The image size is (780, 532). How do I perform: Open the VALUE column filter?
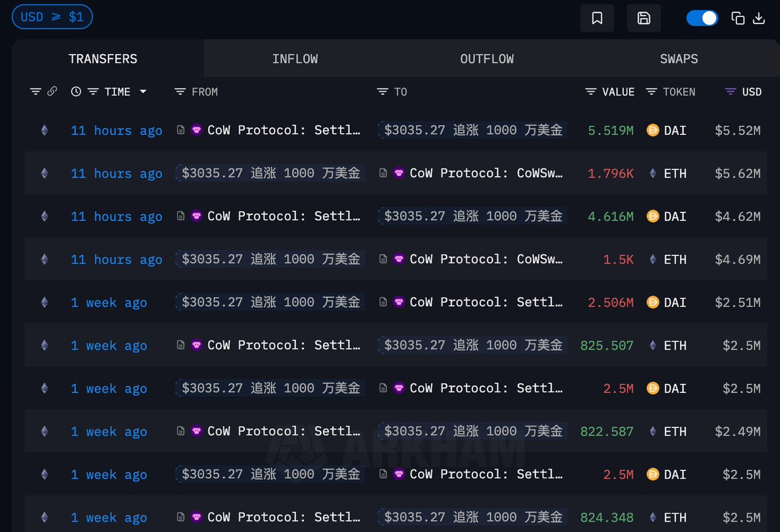(590, 92)
